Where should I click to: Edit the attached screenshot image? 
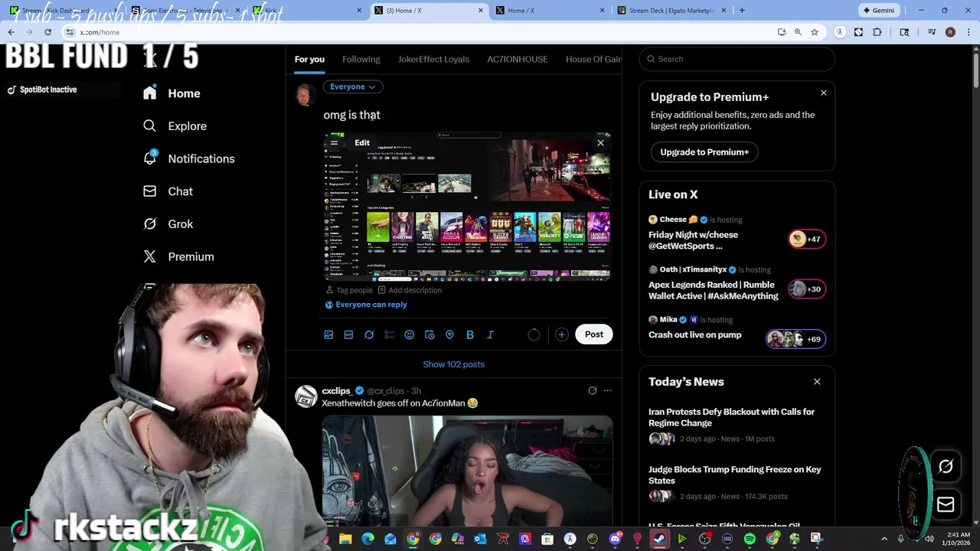click(x=362, y=143)
